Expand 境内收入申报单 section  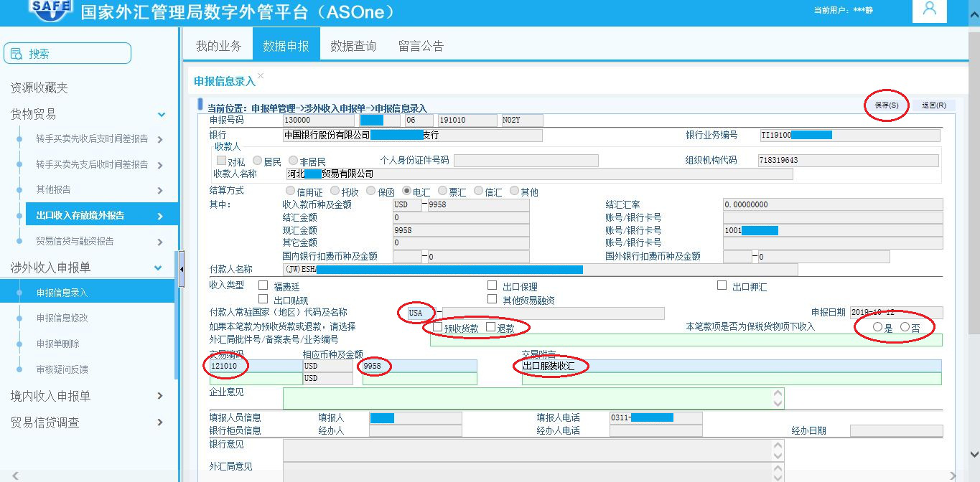159,396
